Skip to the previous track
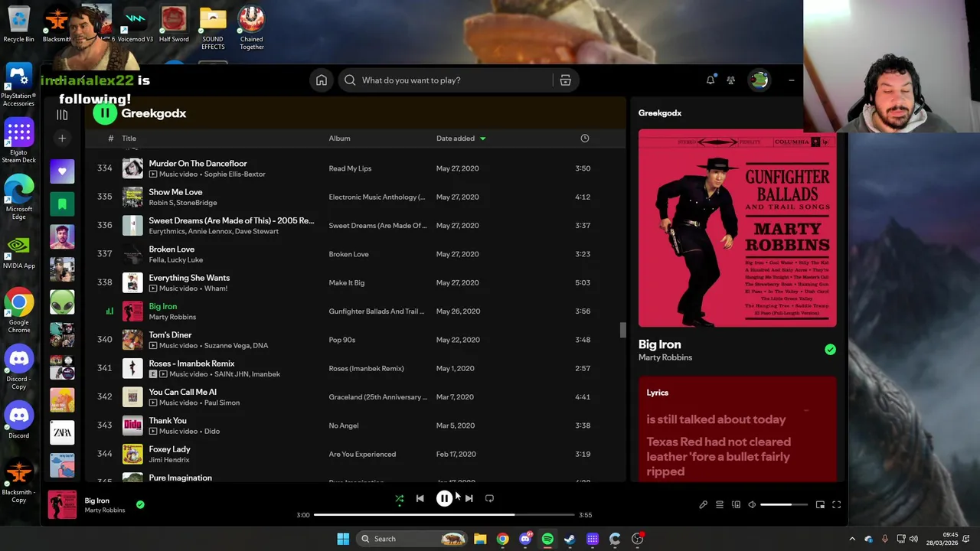The height and width of the screenshot is (551, 980). click(420, 498)
